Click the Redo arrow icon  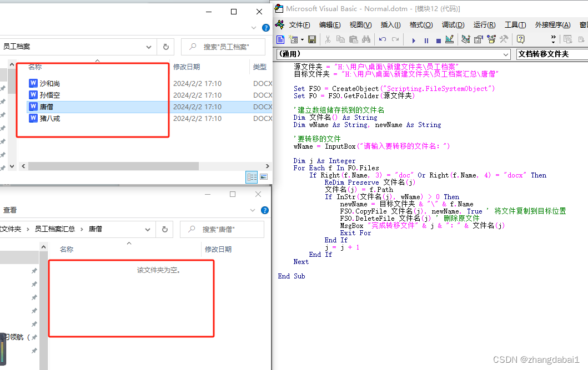(x=395, y=39)
